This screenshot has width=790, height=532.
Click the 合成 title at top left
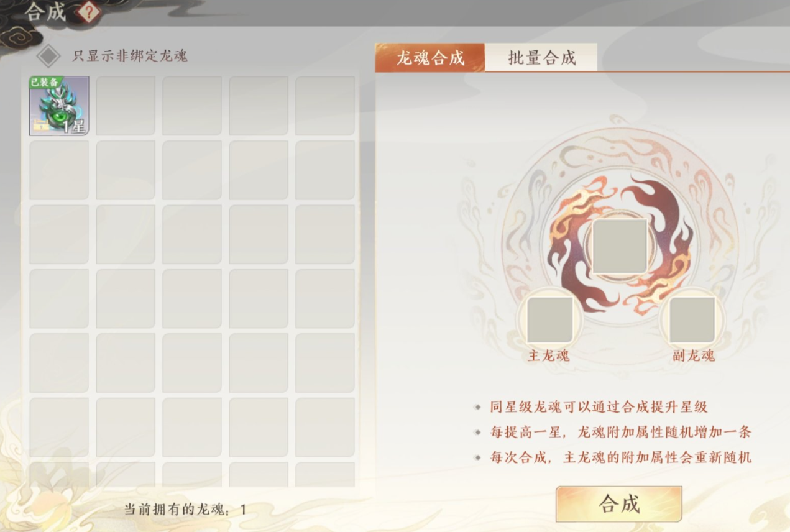tap(45, 12)
